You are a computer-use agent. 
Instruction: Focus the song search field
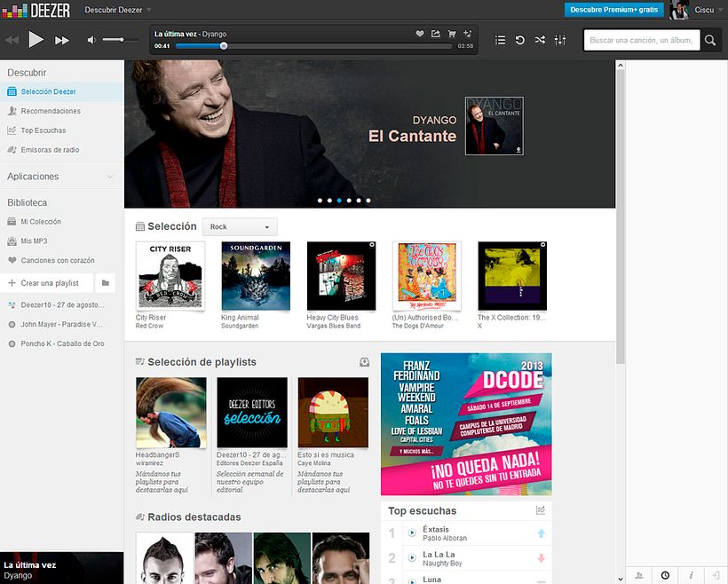(642, 41)
